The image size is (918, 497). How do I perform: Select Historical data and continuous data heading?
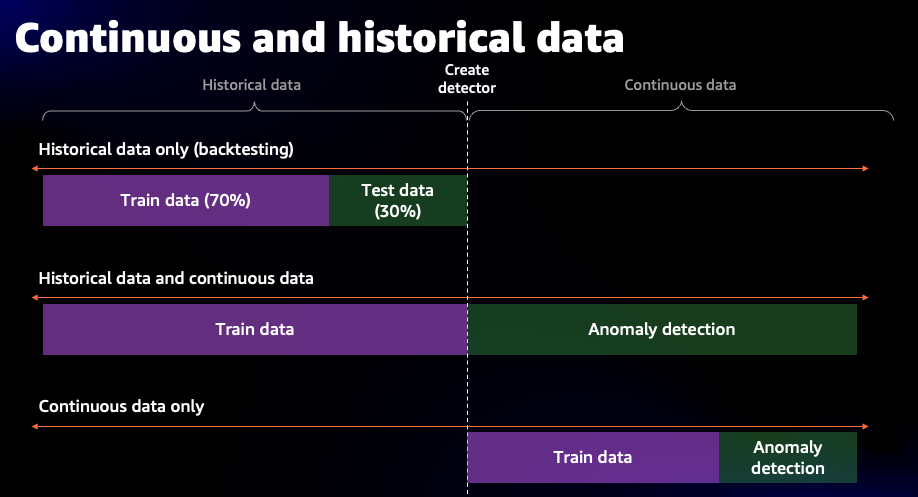coord(176,278)
